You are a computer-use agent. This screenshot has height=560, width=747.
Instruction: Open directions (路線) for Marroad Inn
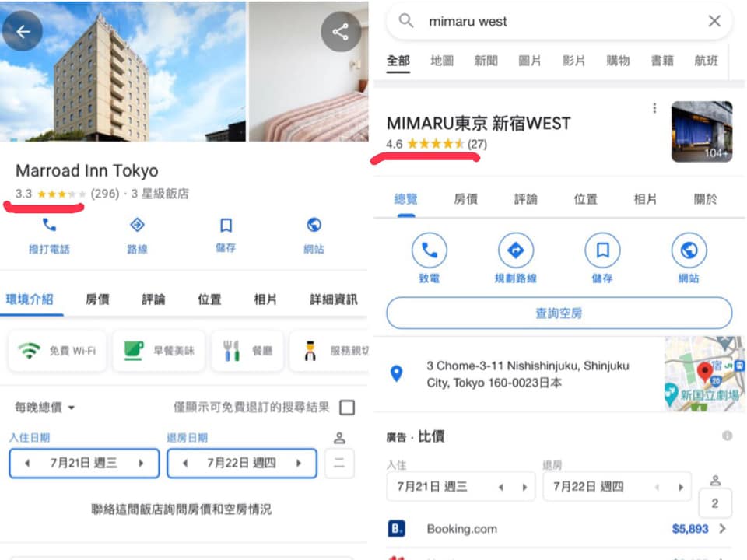[137, 226]
